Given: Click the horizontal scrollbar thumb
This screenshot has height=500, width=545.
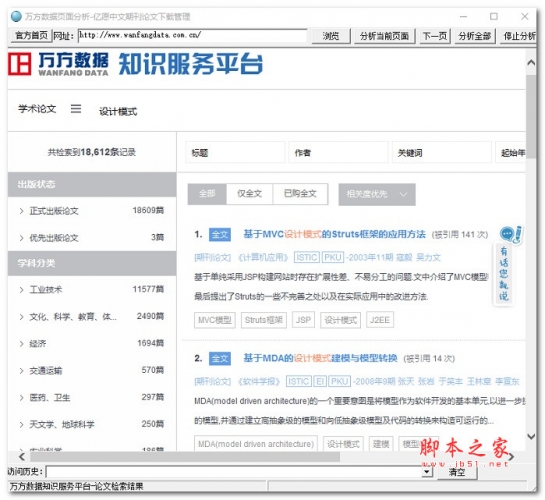Looking at the screenshot, I should (x=184, y=457).
